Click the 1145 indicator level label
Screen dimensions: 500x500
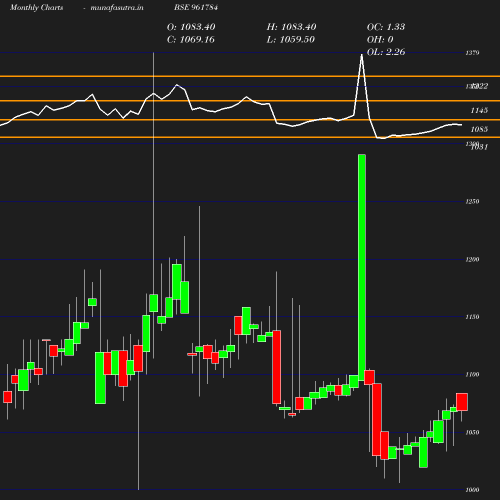(x=479, y=110)
